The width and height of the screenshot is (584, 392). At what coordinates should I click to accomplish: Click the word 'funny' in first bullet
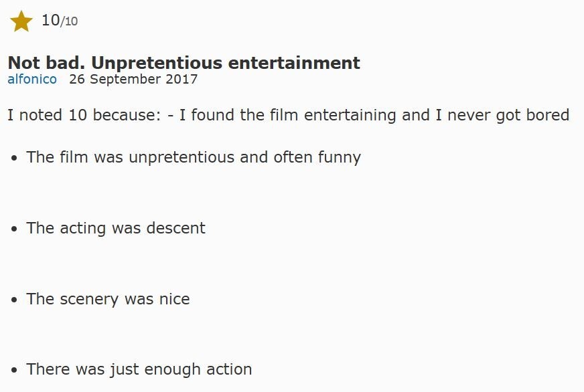(340, 157)
